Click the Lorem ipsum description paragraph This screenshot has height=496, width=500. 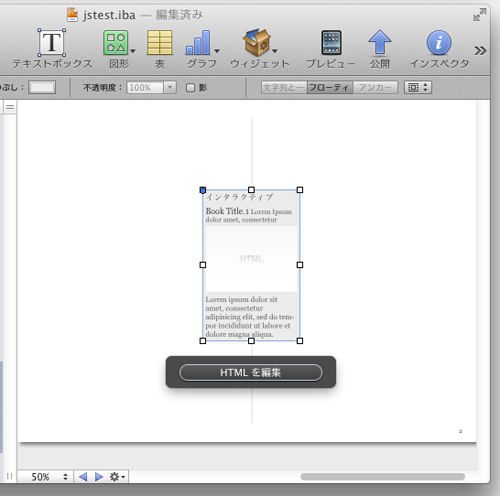(x=249, y=317)
